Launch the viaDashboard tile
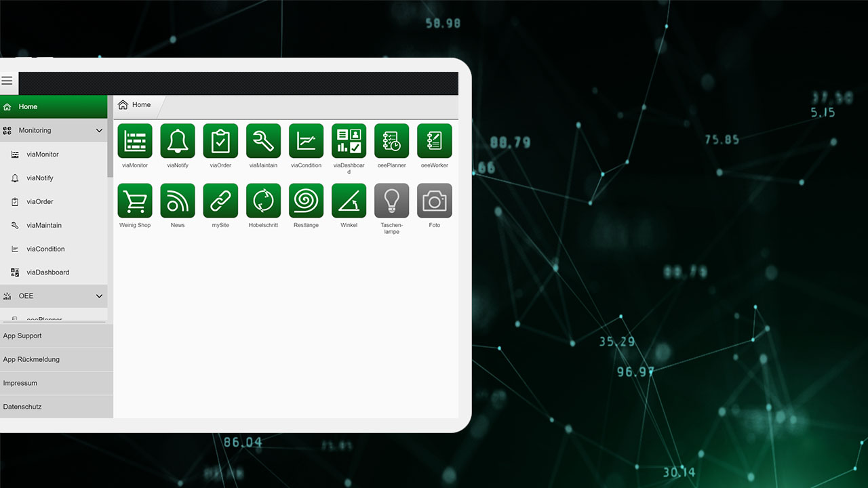Screen dimensions: 868x488 (349, 141)
